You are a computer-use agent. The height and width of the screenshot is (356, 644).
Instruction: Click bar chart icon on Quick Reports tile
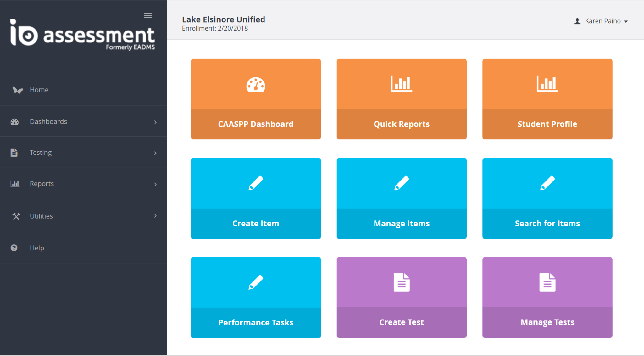tap(401, 84)
